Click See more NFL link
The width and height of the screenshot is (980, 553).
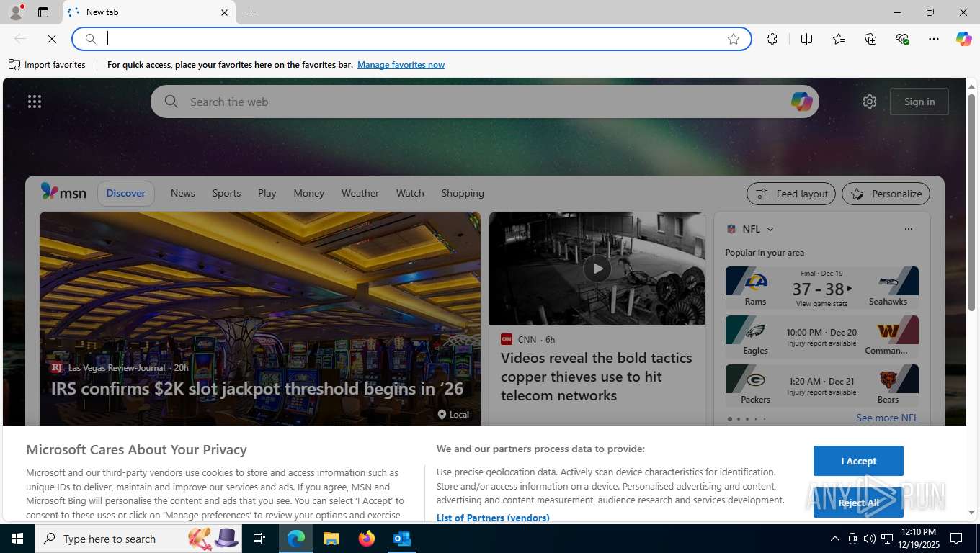click(x=887, y=418)
